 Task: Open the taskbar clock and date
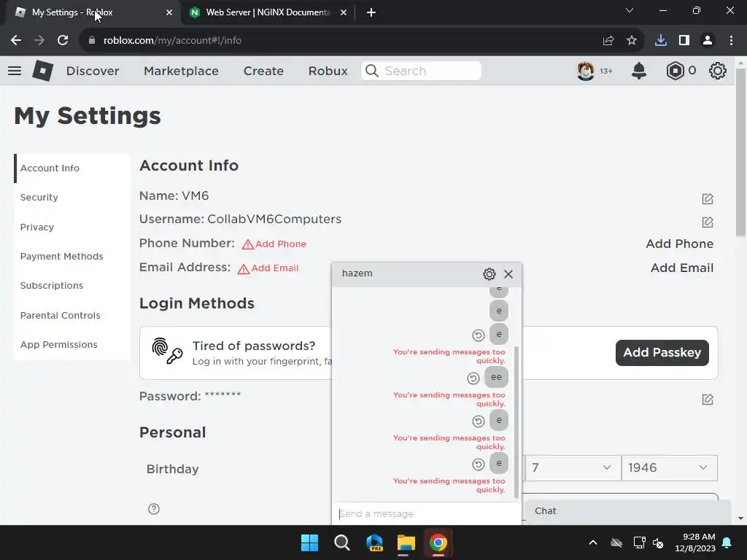pyautogui.click(x=695, y=542)
